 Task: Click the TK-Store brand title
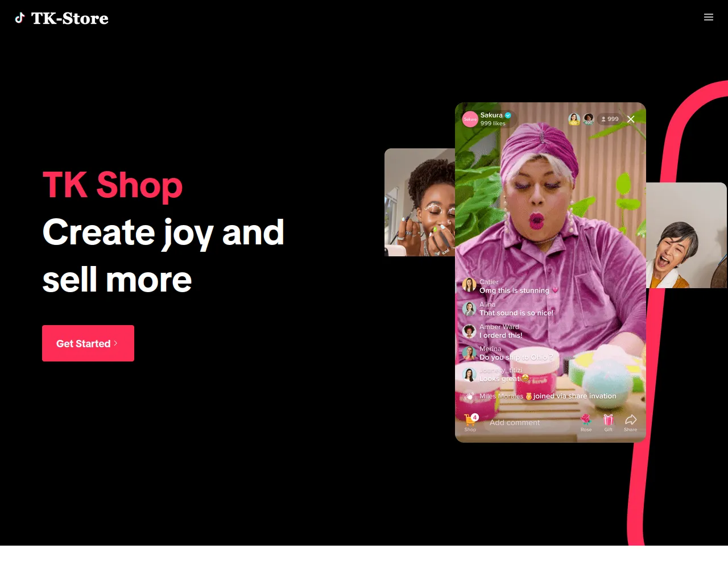69,18
